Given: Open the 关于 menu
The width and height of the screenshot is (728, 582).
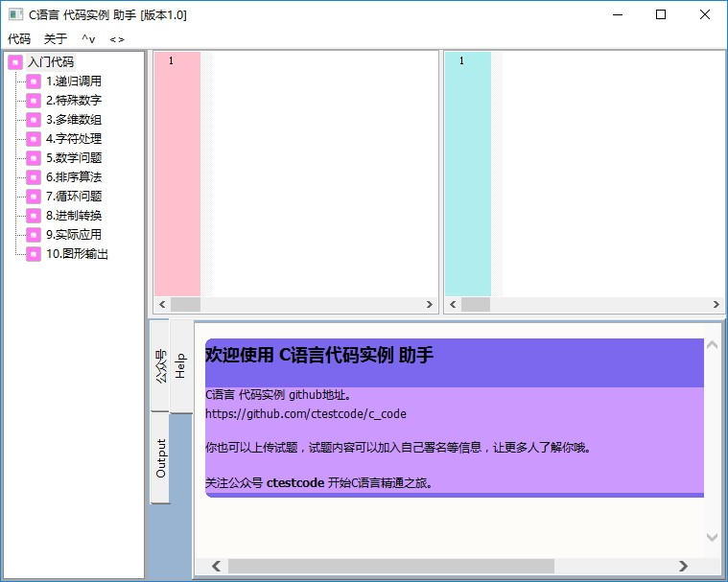Looking at the screenshot, I should (56, 39).
